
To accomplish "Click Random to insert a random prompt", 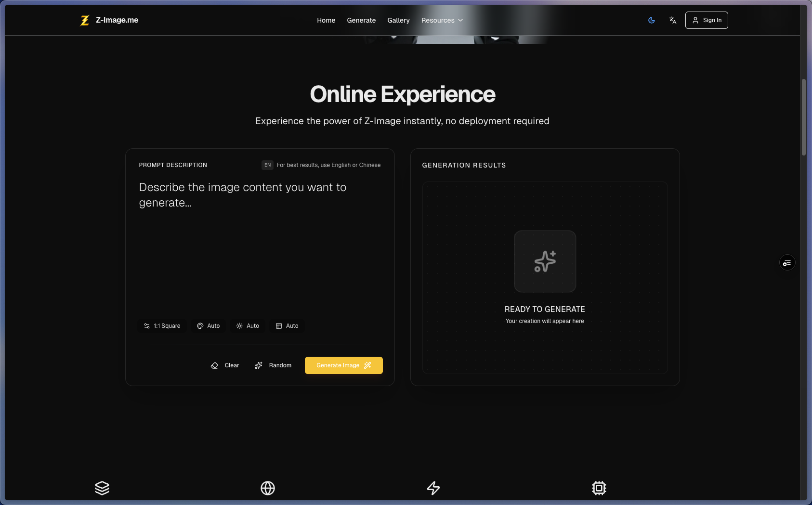I will point(273,365).
